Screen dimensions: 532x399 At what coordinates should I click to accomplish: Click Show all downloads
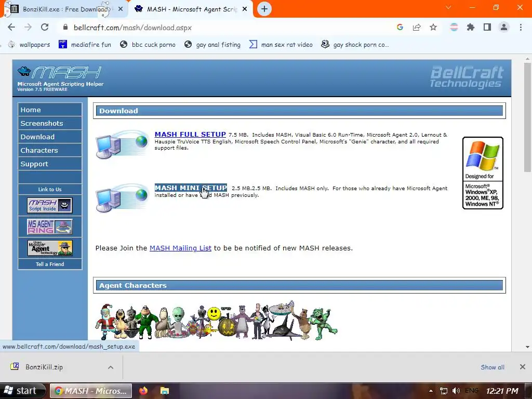[x=493, y=367]
